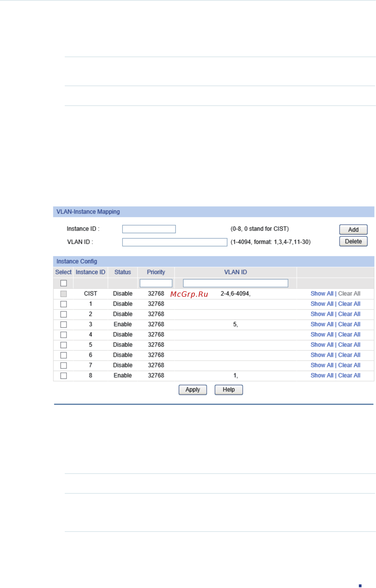The width and height of the screenshot is (376, 588).
Task: Click the Priority filter input field
Action: coord(156,283)
